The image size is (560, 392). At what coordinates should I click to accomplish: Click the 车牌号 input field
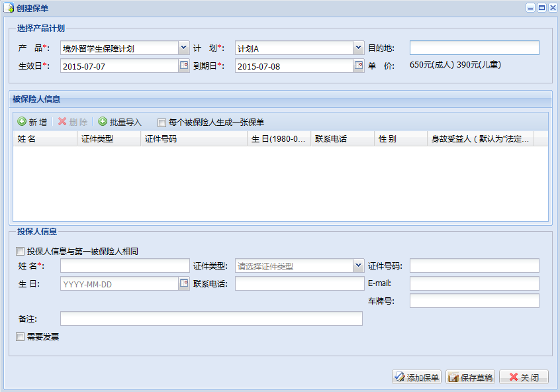click(x=475, y=301)
